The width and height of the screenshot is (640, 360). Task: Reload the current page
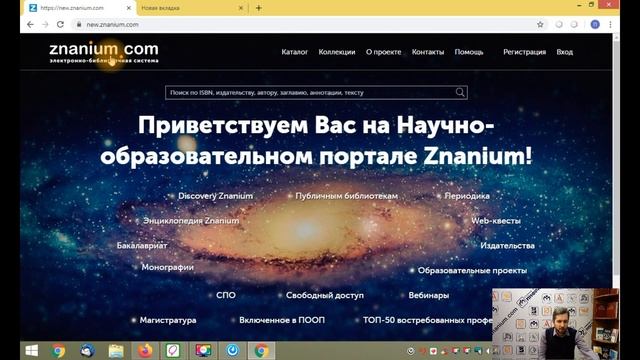coord(60,24)
